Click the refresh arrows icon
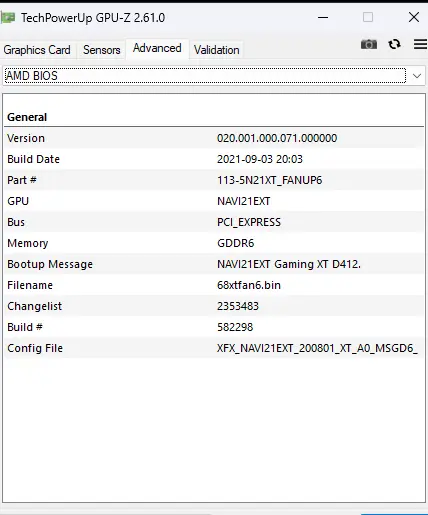428x515 pixels. (394, 44)
